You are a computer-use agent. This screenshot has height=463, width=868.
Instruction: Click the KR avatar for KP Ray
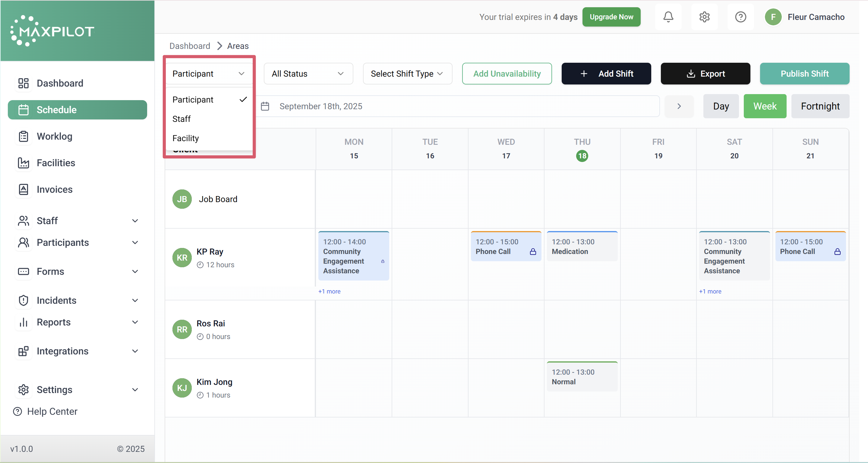(182, 258)
